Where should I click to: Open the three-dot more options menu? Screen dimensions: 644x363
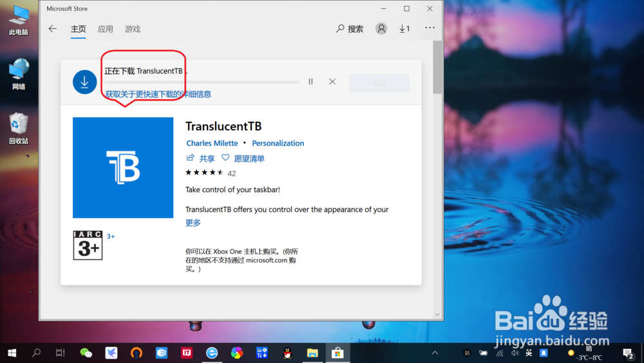coord(430,28)
